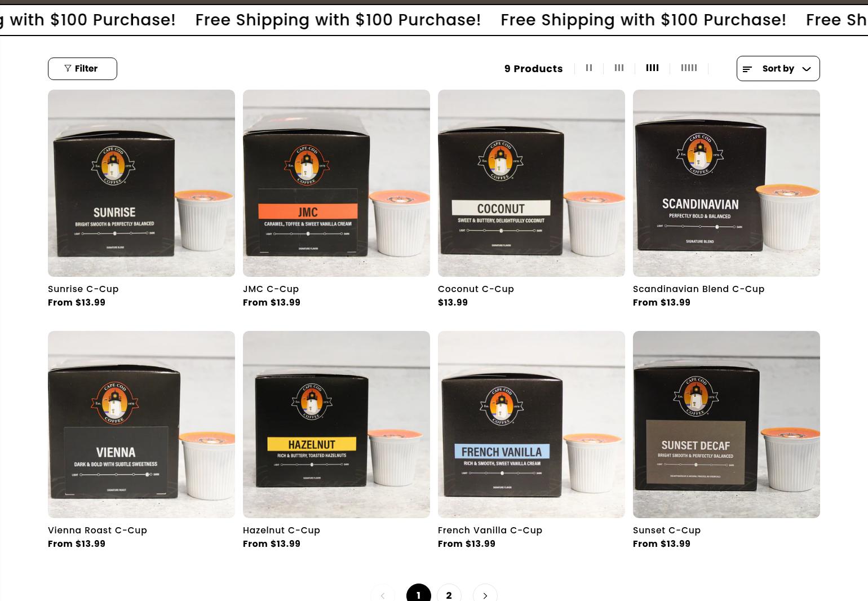The width and height of the screenshot is (868, 601).
Task: Select page 1 in pagination
Action: click(x=419, y=595)
